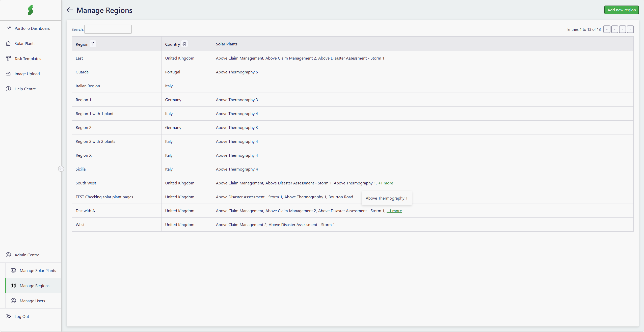This screenshot has width=644, height=332.
Task: Focus the Search input field
Action: [108, 29]
